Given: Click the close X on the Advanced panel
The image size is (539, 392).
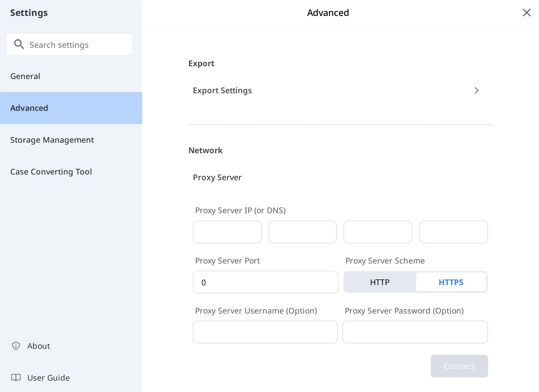Looking at the screenshot, I should point(526,13).
